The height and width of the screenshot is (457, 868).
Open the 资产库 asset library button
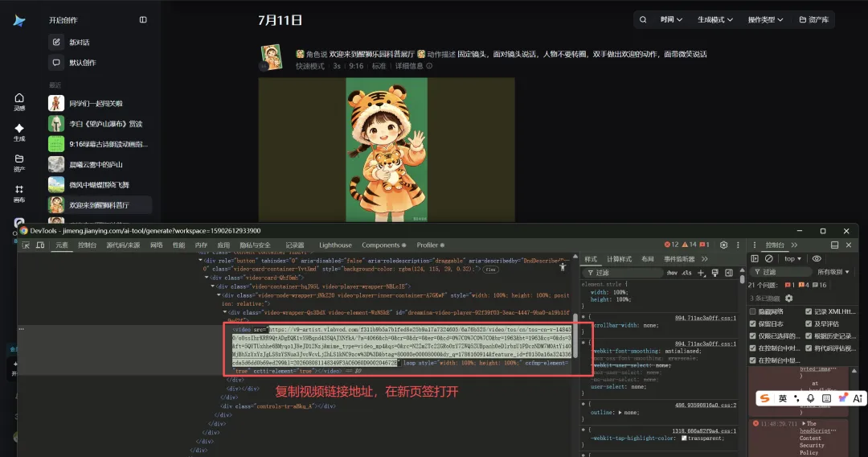[813, 20]
